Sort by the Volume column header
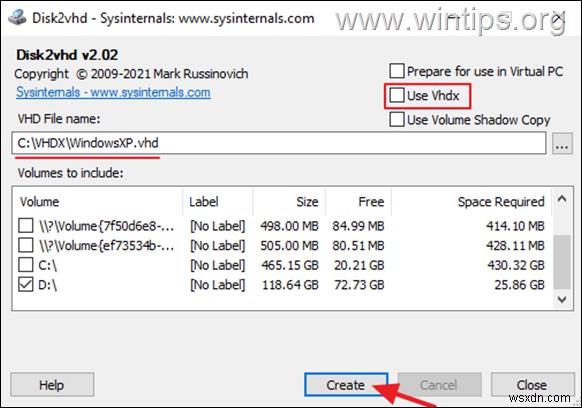The height and width of the screenshot is (408, 582). (97, 202)
